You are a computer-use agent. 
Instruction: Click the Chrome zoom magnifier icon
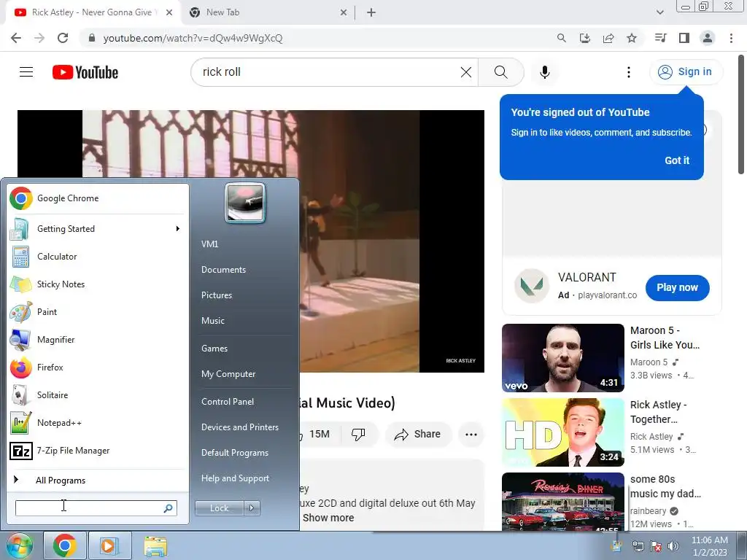coord(562,38)
